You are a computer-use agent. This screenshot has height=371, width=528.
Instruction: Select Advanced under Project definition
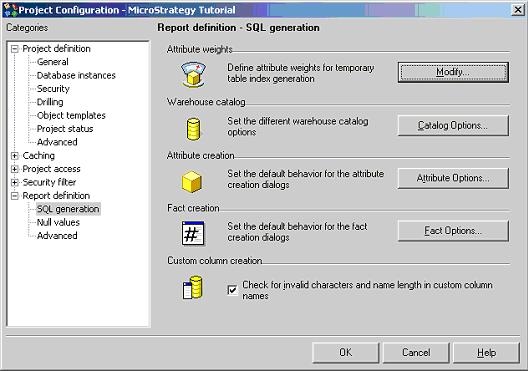coord(57,142)
